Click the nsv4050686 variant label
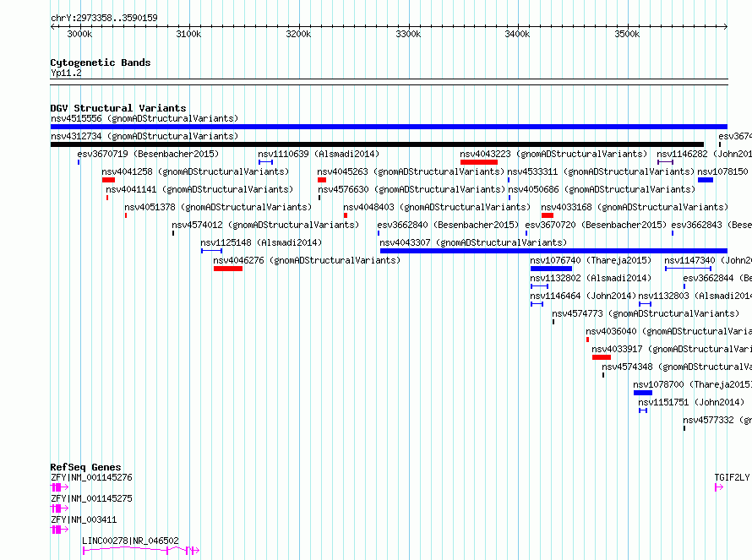The height and width of the screenshot is (560, 752). pyautogui.click(x=602, y=189)
